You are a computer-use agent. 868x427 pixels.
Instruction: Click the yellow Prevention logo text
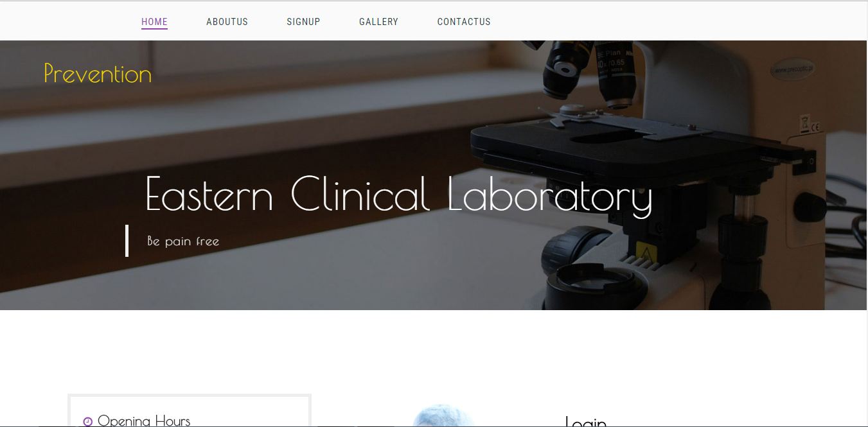pos(98,73)
